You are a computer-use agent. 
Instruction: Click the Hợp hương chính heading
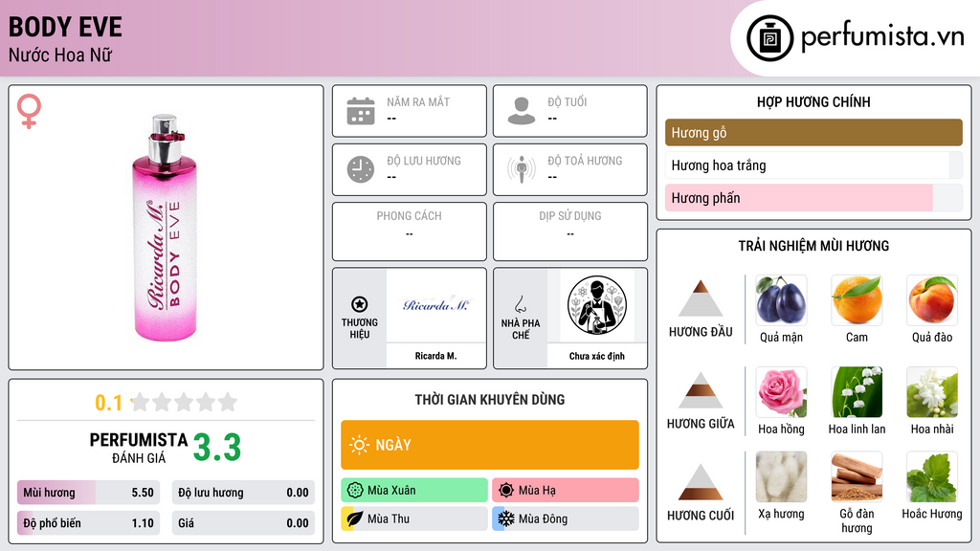[813, 101]
